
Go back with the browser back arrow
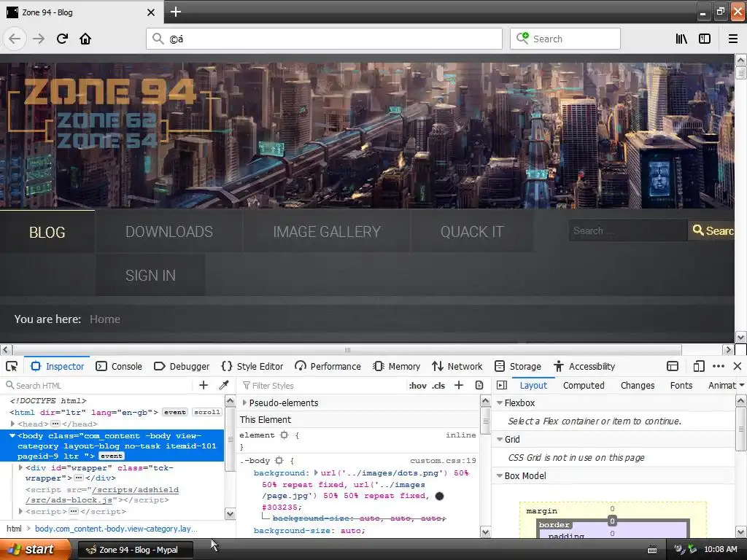coord(15,39)
